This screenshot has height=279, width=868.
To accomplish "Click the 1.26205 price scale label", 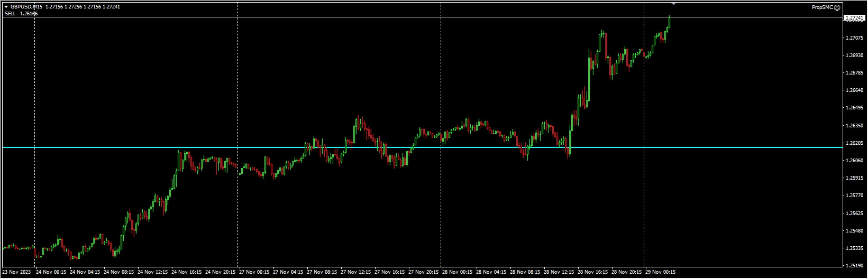I will [x=854, y=143].
